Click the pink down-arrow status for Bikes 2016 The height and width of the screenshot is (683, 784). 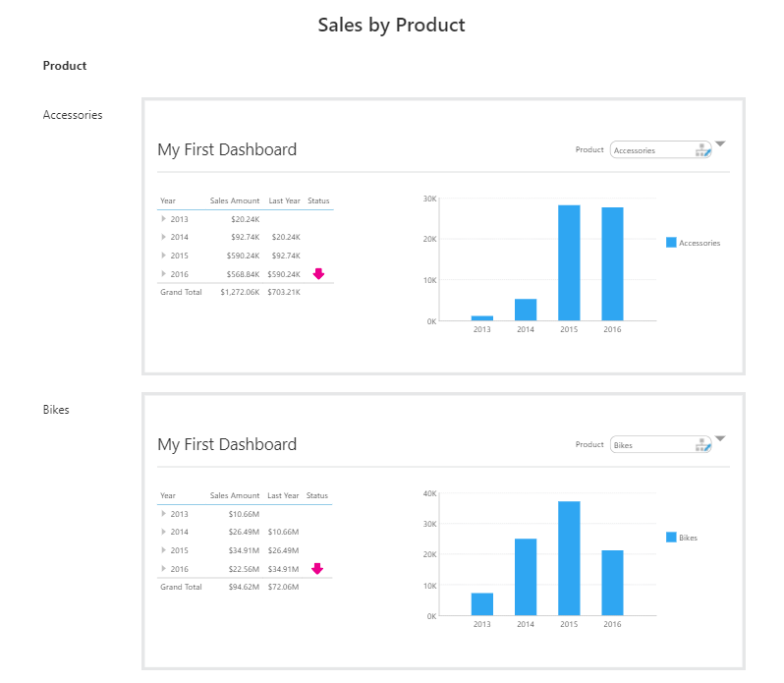[317, 569]
